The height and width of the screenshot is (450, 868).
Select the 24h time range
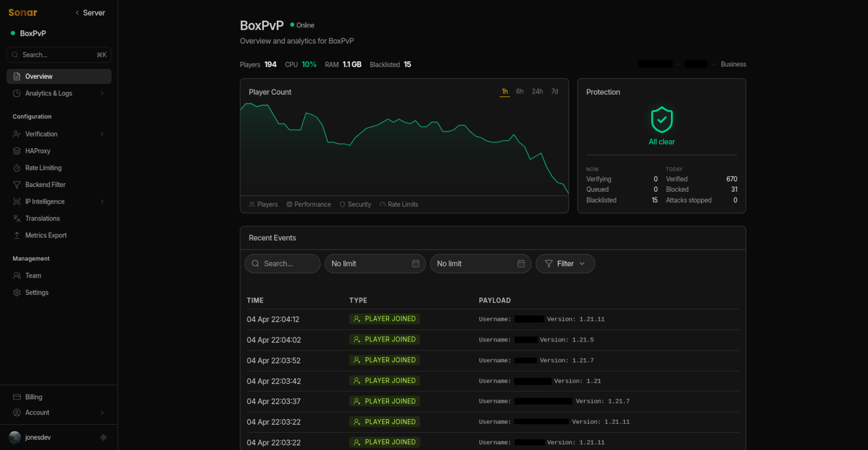537,92
